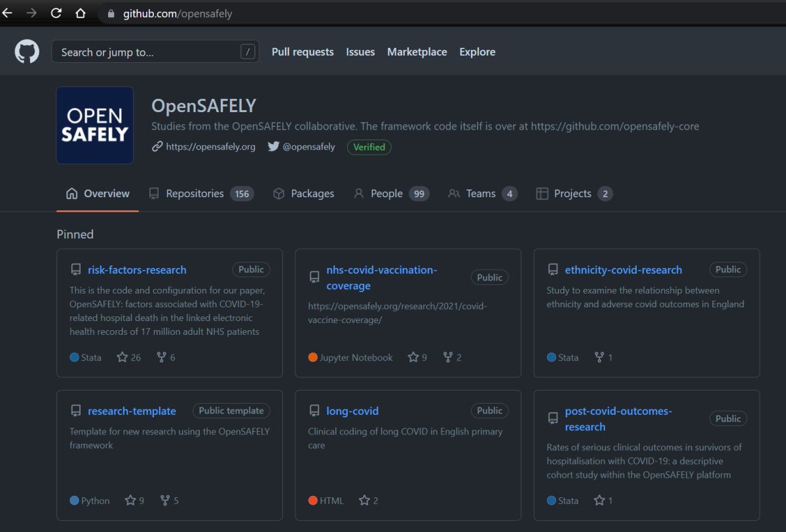Open the risk-factors-research repository
786x532 pixels.
point(137,269)
